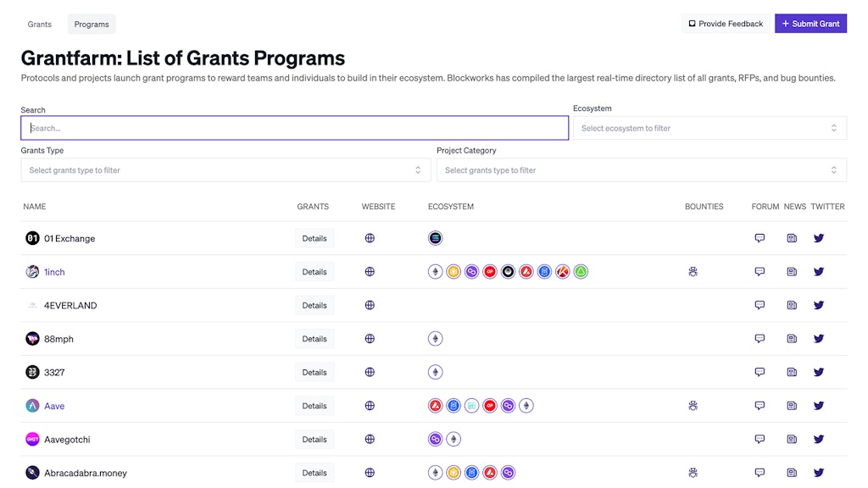Viewport: 868px width, 488px height.
Task: Focus the Search input field
Action: click(x=294, y=128)
